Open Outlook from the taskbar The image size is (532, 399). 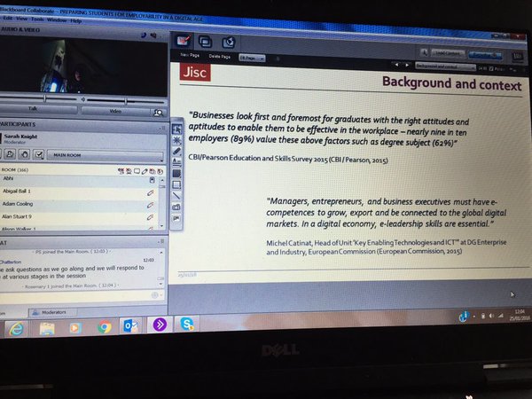(130, 326)
